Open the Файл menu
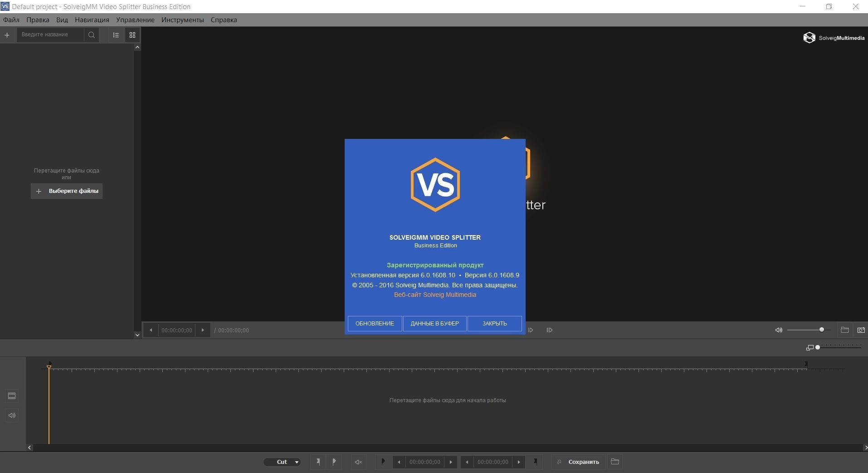 [x=11, y=20]
